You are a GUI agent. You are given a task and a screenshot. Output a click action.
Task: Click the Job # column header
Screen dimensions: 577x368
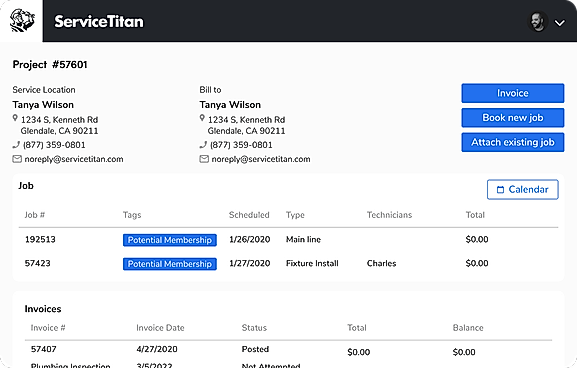[x=35, y=215]
